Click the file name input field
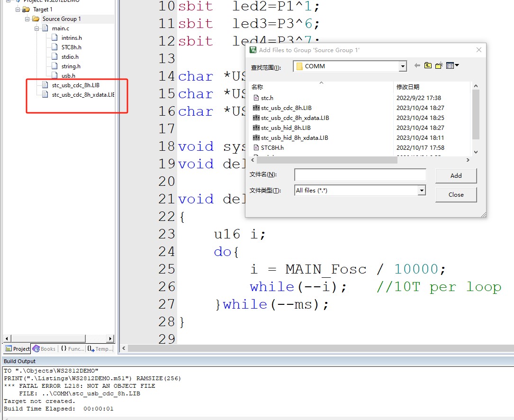The image size is (514, 420). (x=360, y=175)
